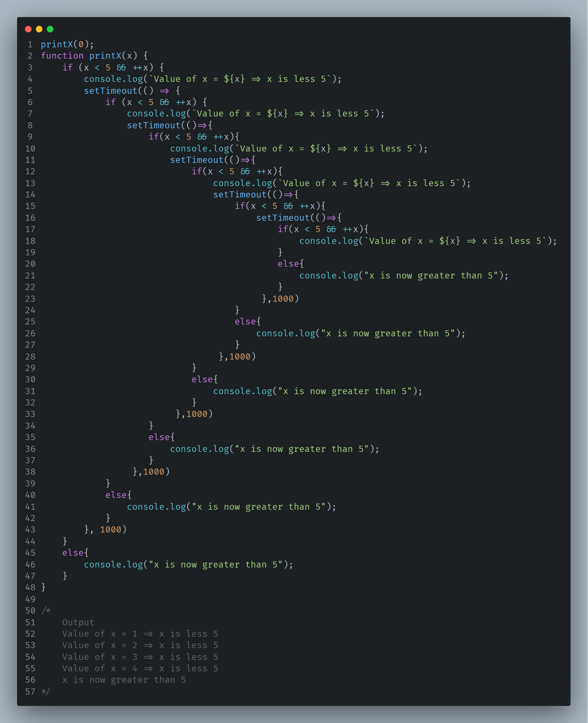Click the green maximize window dot

tap(50, 29)
